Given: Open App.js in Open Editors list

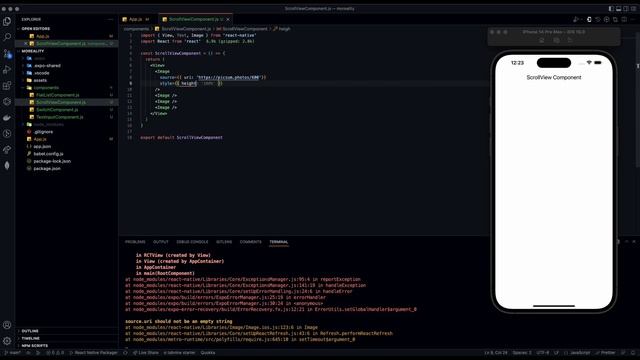Looking at the screenshot, I should 67,36.
